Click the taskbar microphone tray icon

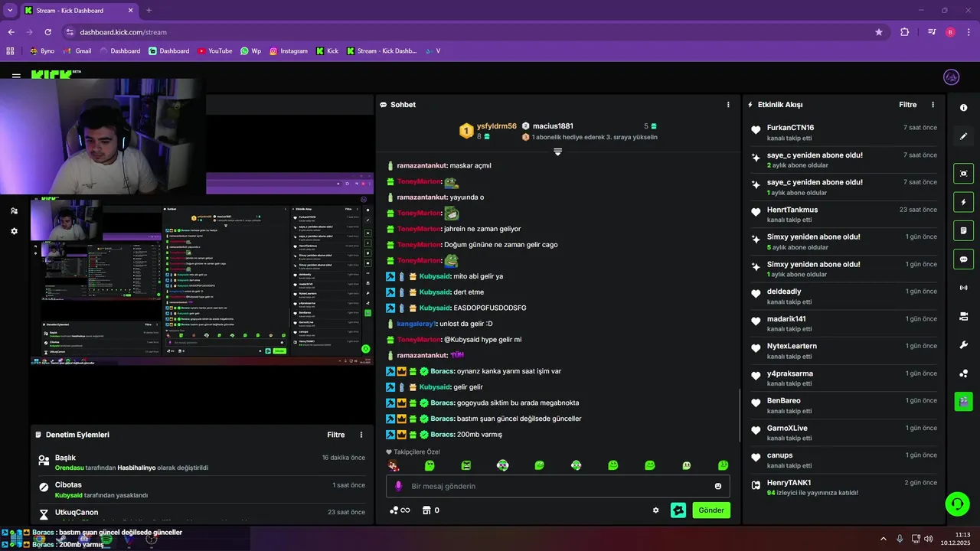point(900,539)
